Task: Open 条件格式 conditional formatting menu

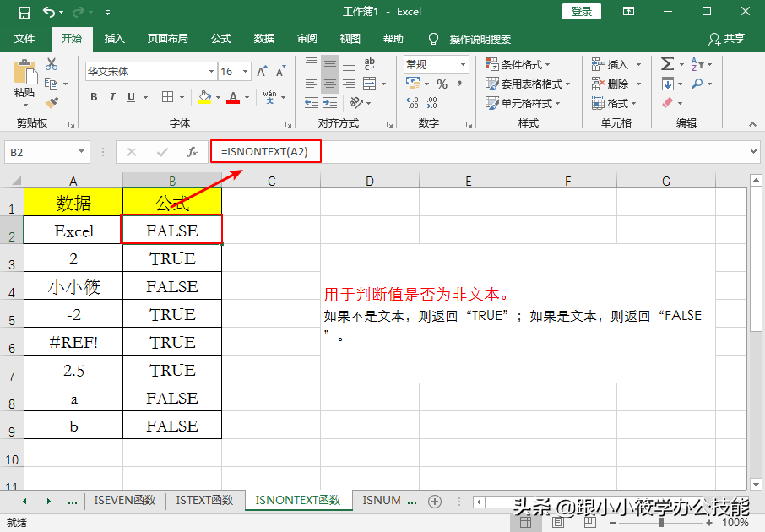Action: 518,64
